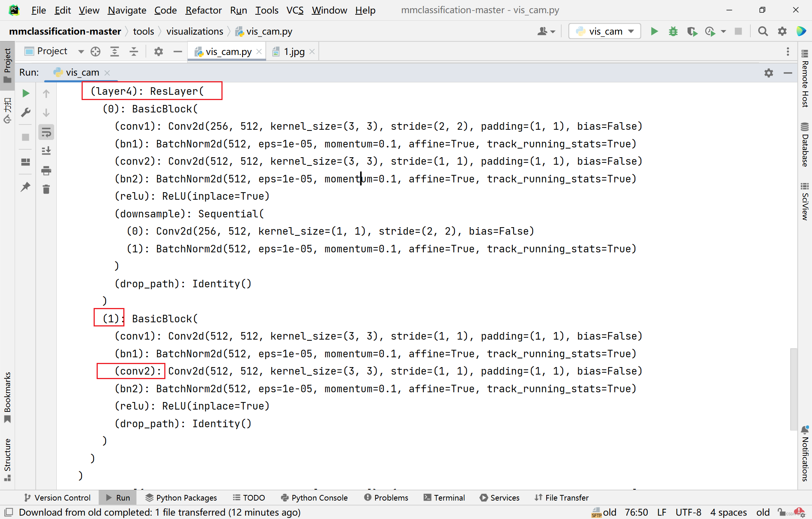Open the Search icon in top toolbar
This screenshot has height=519, width=812.
[764, 31]
